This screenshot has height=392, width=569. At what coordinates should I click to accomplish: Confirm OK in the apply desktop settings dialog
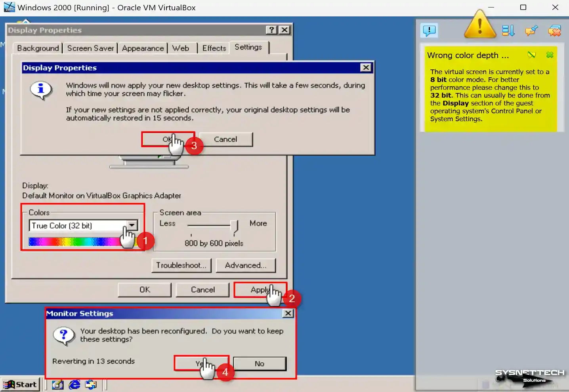pyautogui.click(x=168, y=139)
